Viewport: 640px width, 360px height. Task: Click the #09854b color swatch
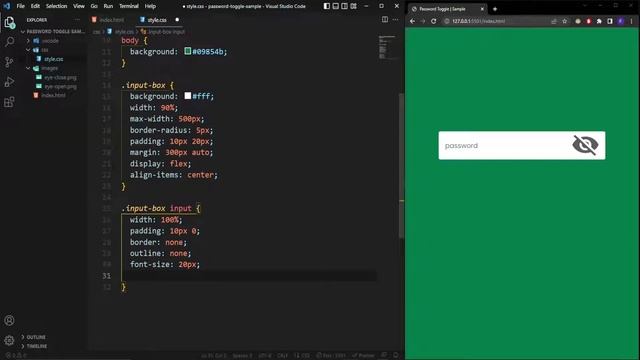pyautogui.click(x=188, y=51)
